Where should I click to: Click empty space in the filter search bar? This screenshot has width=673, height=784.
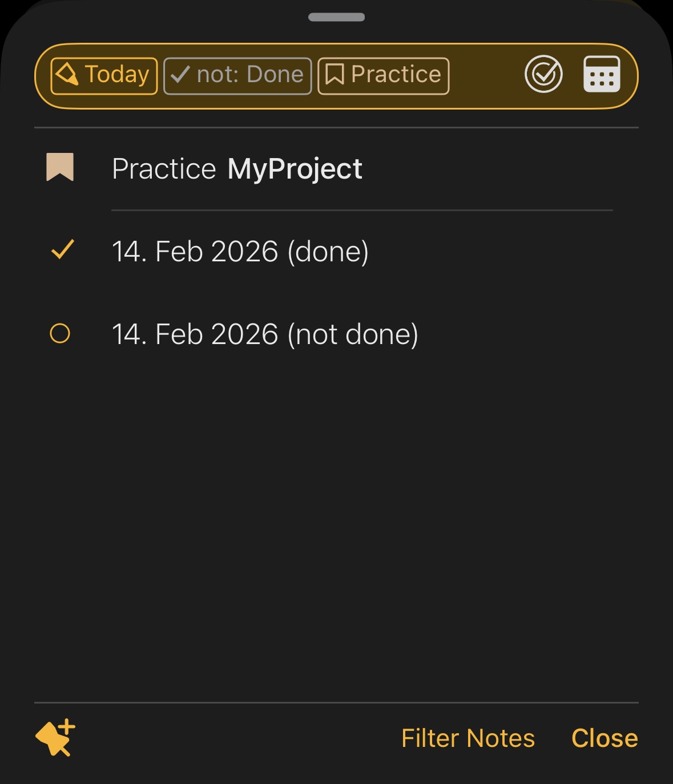pos(485,75)
